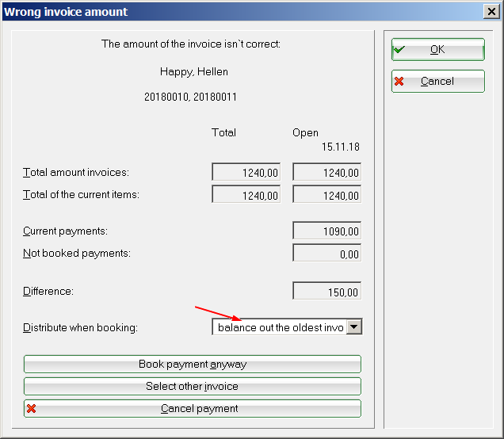Click Total amount invoices field under Open
The image size is (504, 439).
tap(326, 172)
